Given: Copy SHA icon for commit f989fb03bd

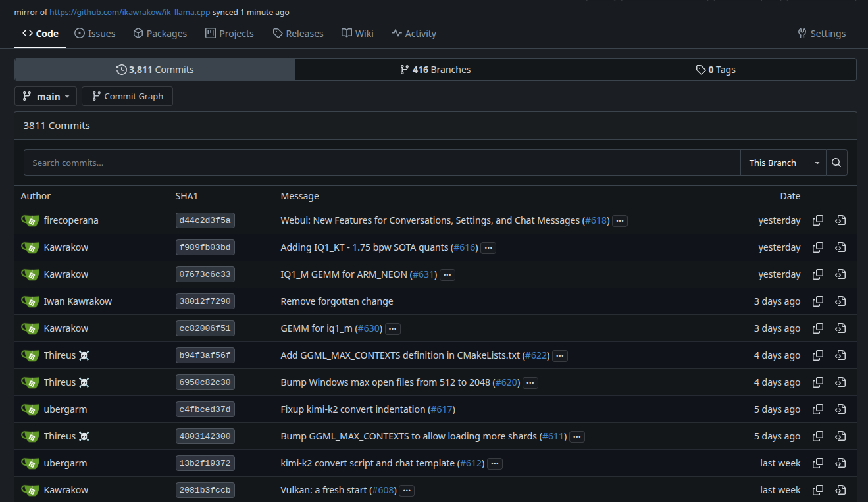Looking at the screenshot, I should (x=818, y=247).
